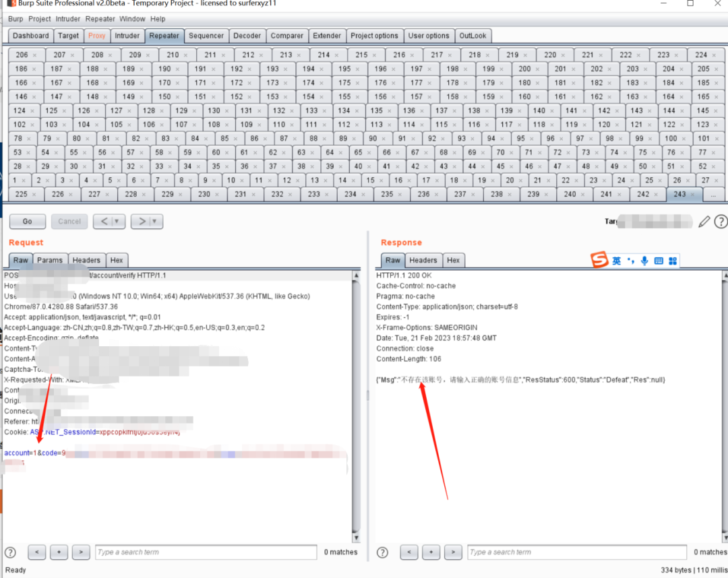Close Repeater tab 243

coord(693,195)
